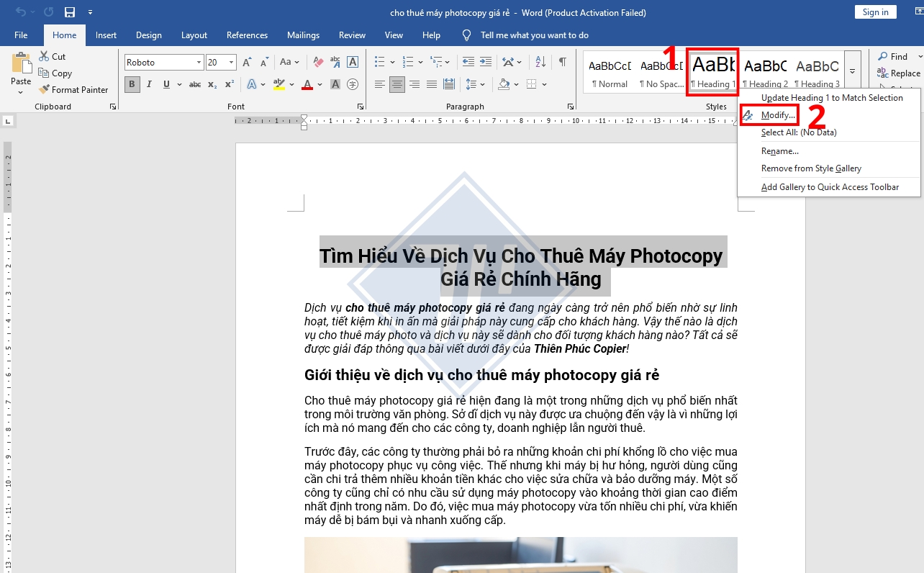The height and width of the screenshot is (573, 924).
Task: Click the Bullets list icon
Action: (379, 63)
